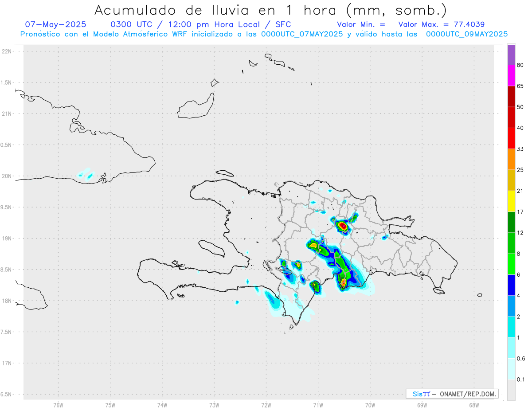Screen dimensions: 532x411
Task: Select the '40' label on the color scale
Action: click(520, 128)
